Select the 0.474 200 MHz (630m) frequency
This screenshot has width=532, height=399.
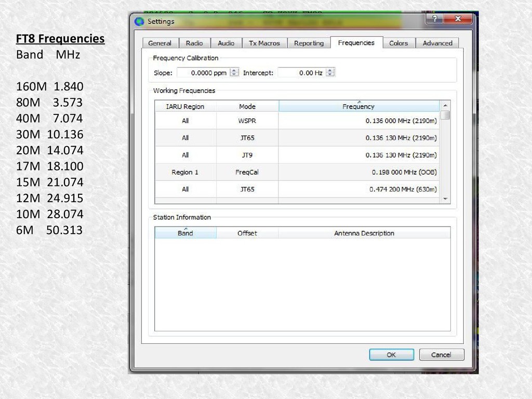[359, 189]
